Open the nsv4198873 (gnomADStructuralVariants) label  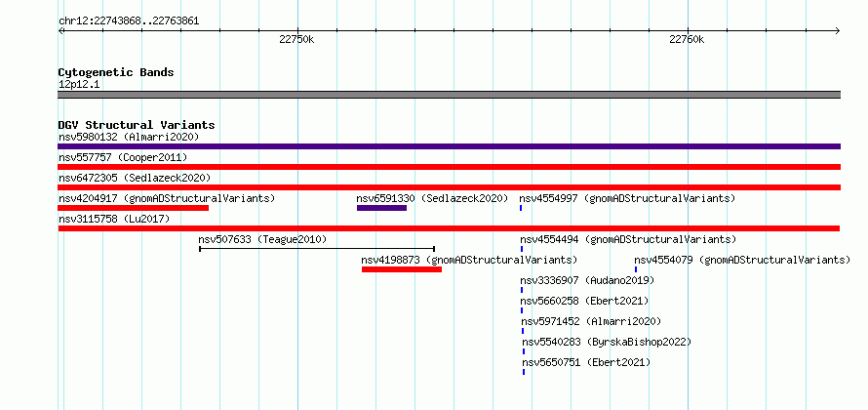point(469,260)
